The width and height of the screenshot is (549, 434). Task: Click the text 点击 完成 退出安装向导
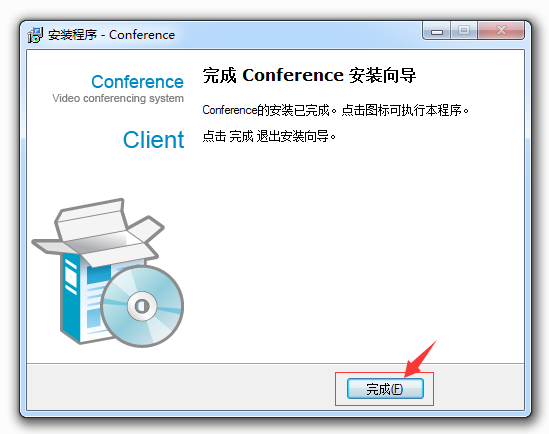click(x=269, y=136)
